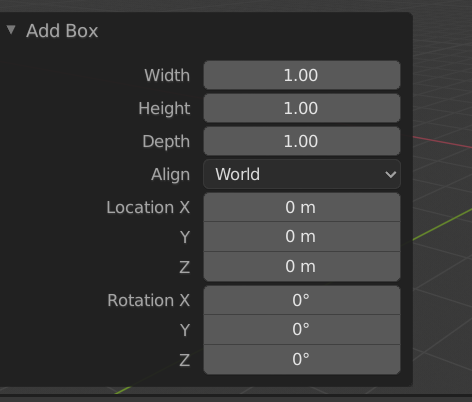Click the Location Z field
Screen dimensions: 472x402
point(302,266)
